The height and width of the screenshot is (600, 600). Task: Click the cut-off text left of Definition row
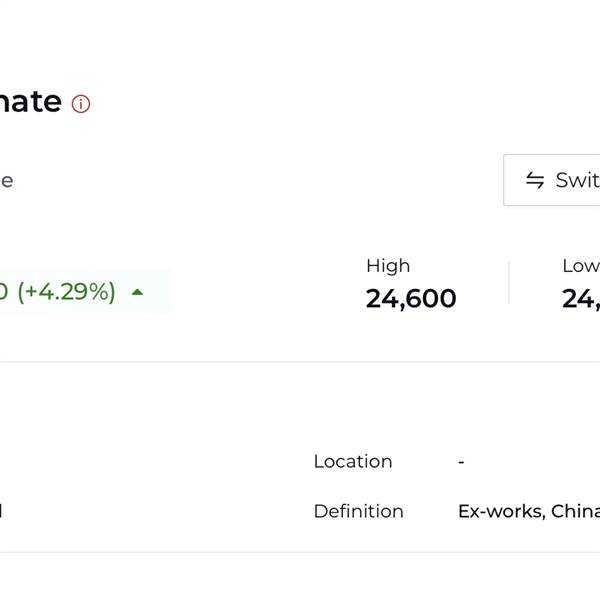1,511
